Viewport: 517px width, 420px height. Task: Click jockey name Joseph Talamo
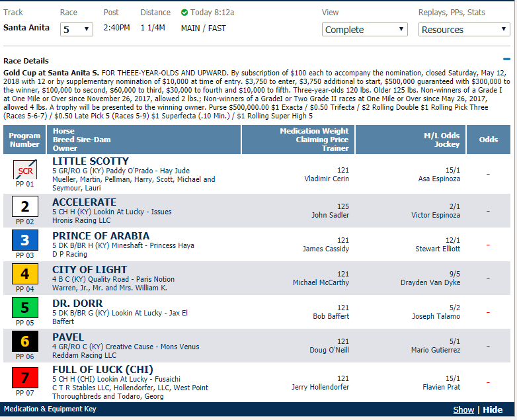tap(436, 316)
